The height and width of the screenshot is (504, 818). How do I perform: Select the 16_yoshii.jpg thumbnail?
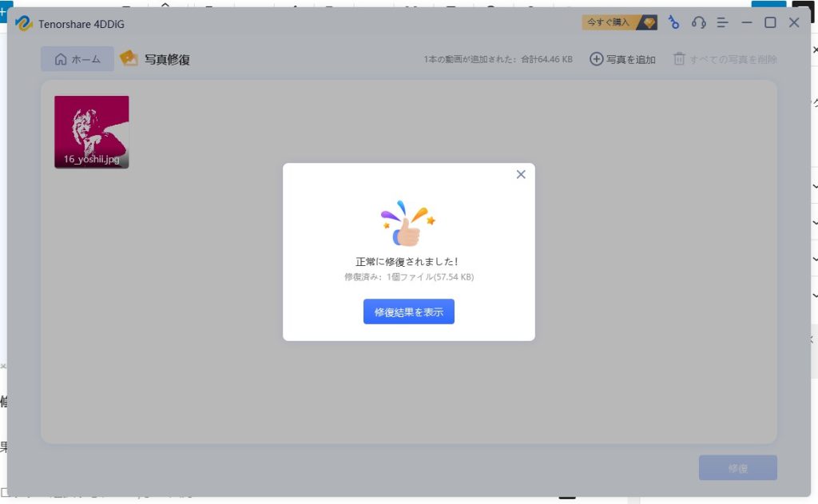click(91, 132)
